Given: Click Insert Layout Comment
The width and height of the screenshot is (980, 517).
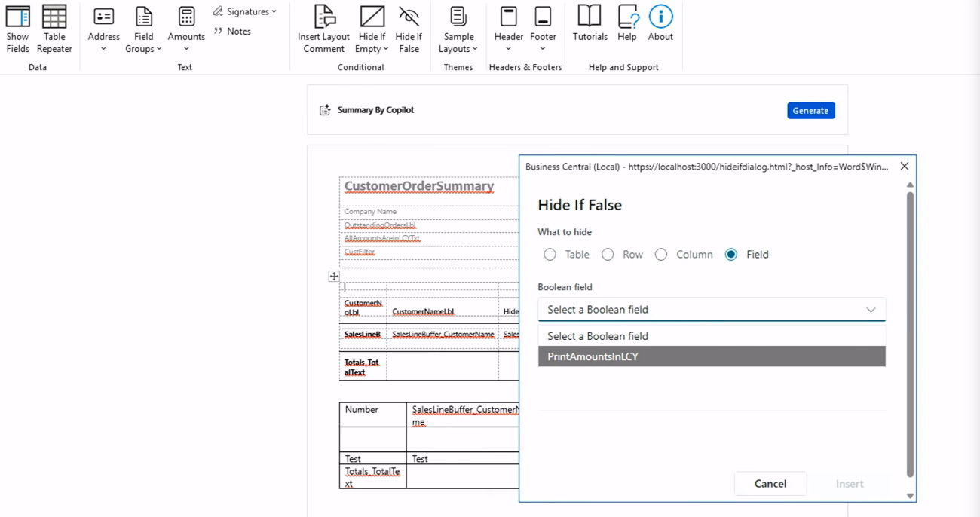Looking at the screenshot, I should point(323,30).
